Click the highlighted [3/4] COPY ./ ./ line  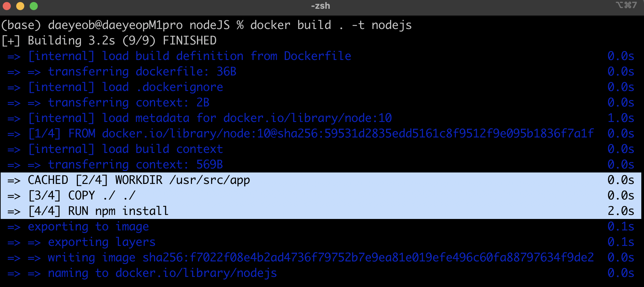tap(81, 196)
